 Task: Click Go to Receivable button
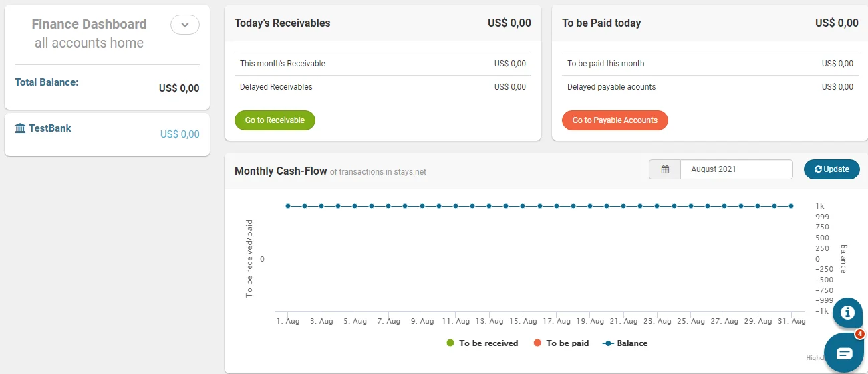[x=275, y=120]
